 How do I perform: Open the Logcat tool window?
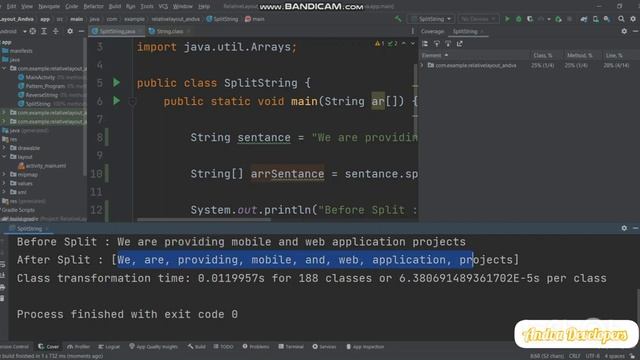[x=109, y=347]
